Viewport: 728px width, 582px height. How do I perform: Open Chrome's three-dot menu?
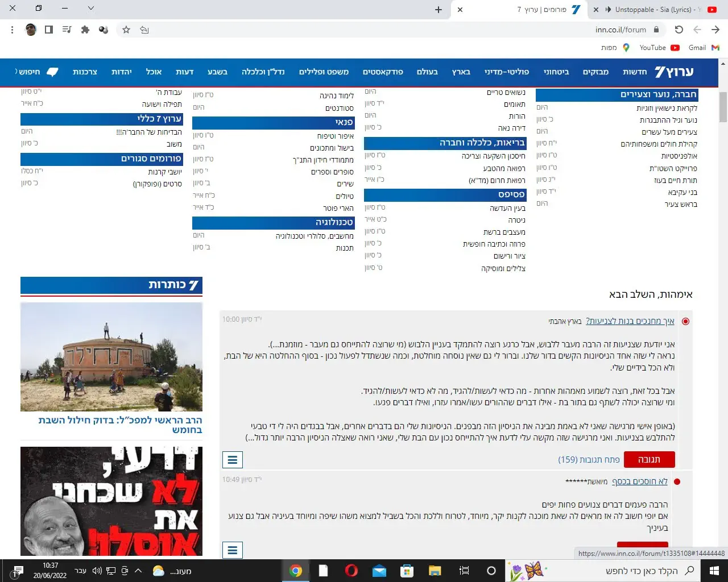(x=13, y=30)
